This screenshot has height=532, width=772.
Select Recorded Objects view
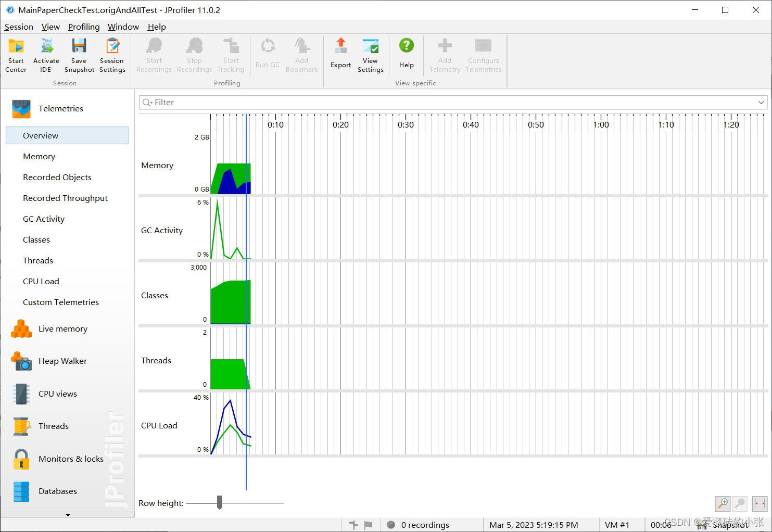[57, 178]
